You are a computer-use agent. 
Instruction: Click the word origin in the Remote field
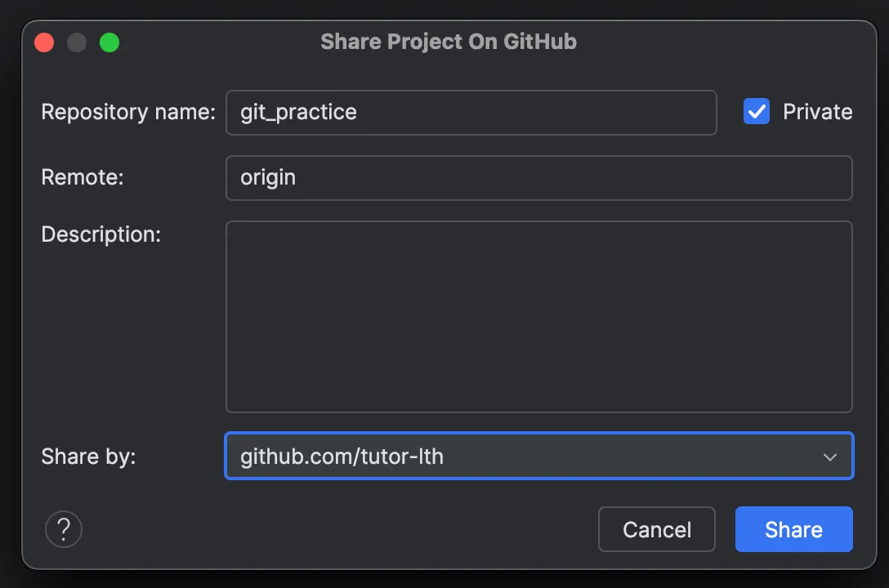click(x=268, y=177)
